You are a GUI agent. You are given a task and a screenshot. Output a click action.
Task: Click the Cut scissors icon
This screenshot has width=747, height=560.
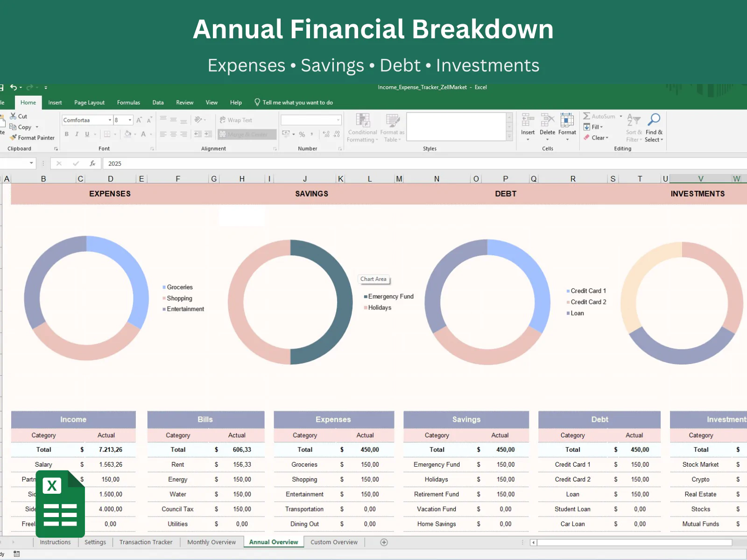13,116
